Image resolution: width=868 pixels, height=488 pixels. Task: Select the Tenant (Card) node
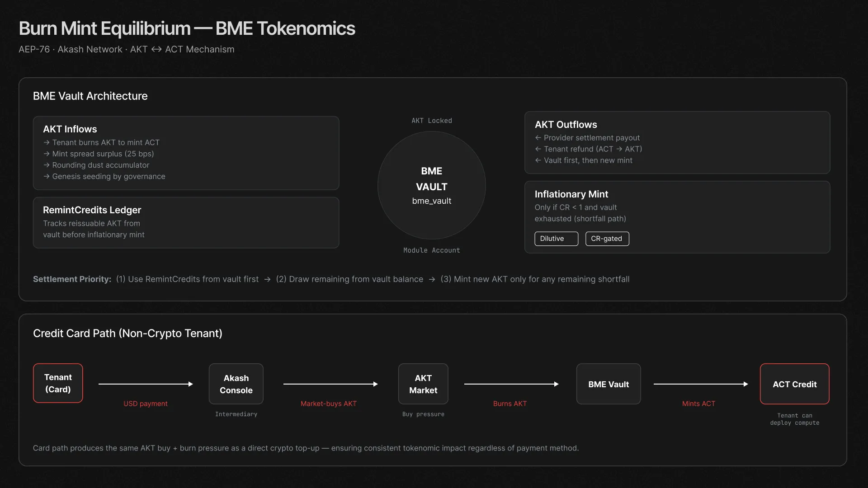point(57,383)
